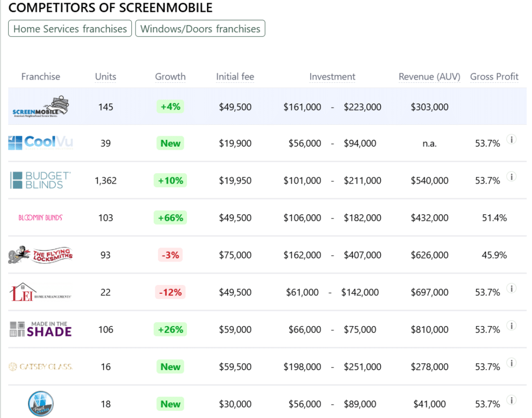Image resolution: width=532 pixels, height=418 pixels.
Task: Select the $278,000 revenue value
Action: 430,367
